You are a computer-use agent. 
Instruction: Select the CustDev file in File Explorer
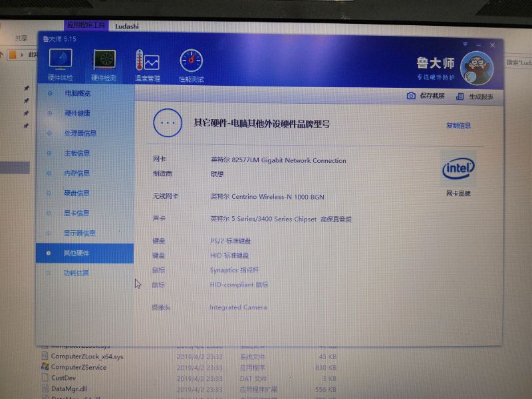click(63, 378)
